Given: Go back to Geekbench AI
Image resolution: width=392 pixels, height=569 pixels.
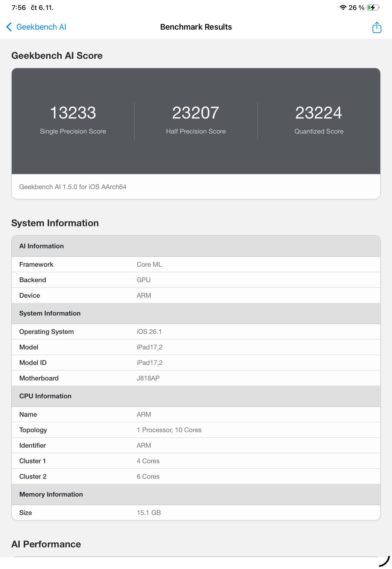Looking at the screenshot, I should click(41, 27).
